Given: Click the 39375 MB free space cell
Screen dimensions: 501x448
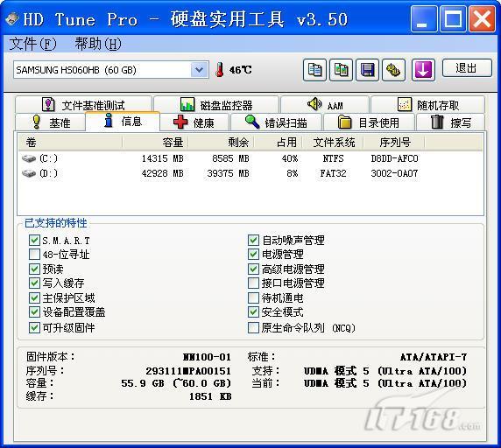Looking at the screenshot, I should (228, 173).
